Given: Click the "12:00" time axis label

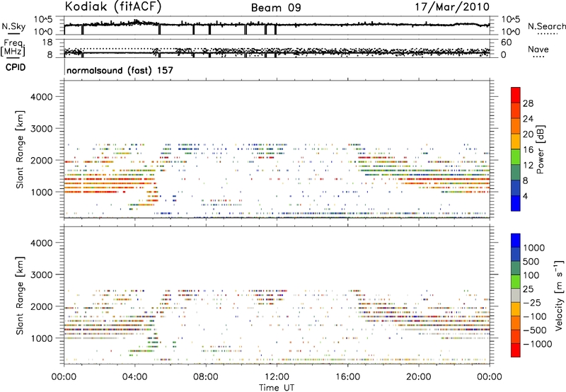Looking at the screenshot, I should tap(277, 377).
